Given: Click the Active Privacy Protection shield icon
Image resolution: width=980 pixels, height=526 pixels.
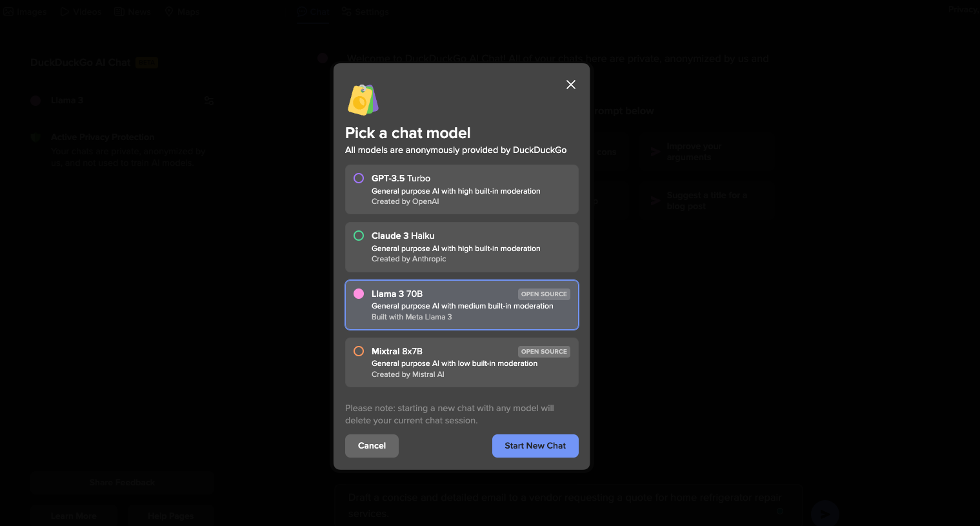Looking at the screenshot, I should pyautogui.click(x=35, y=137).
